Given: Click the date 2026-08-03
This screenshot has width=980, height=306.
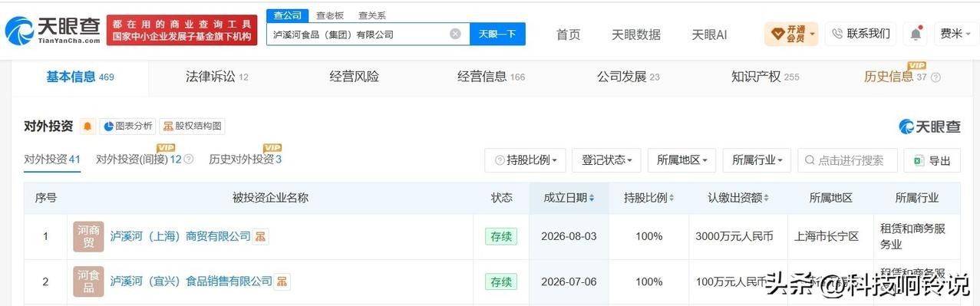Looking at the screenshot, I should click(569, 236).
